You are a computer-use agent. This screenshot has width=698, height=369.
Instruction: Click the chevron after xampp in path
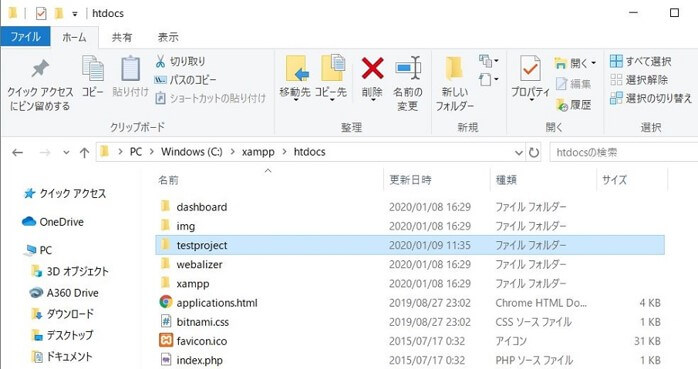click(x=284, y=152)
